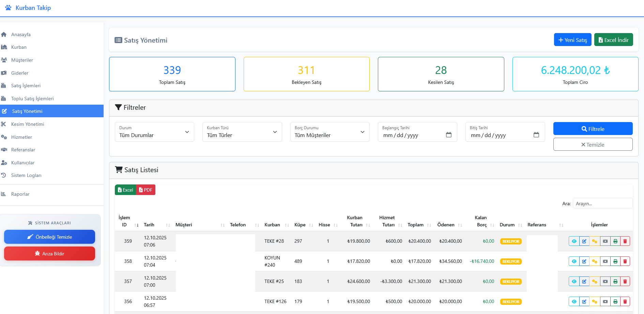Click the calendar icon in Başlangıç Tarihi

(449, 135)
